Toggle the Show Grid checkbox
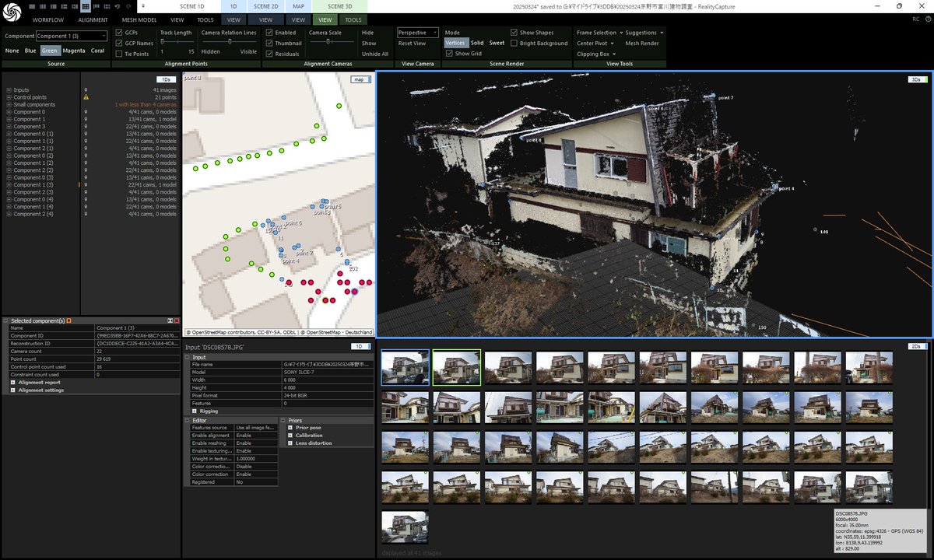934x560 pixels. pyautogui.click(x=449, y=54)
